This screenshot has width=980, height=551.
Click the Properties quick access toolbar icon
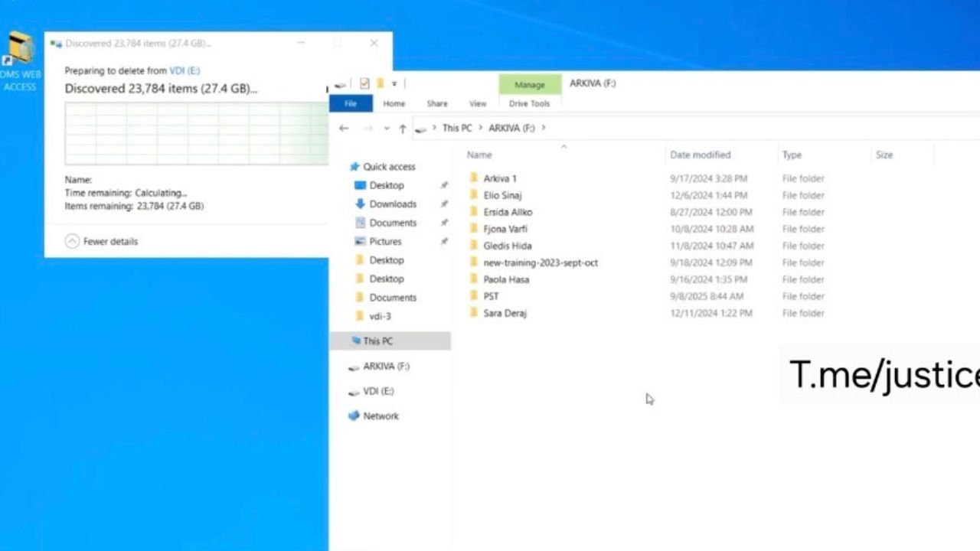(364, 83)
